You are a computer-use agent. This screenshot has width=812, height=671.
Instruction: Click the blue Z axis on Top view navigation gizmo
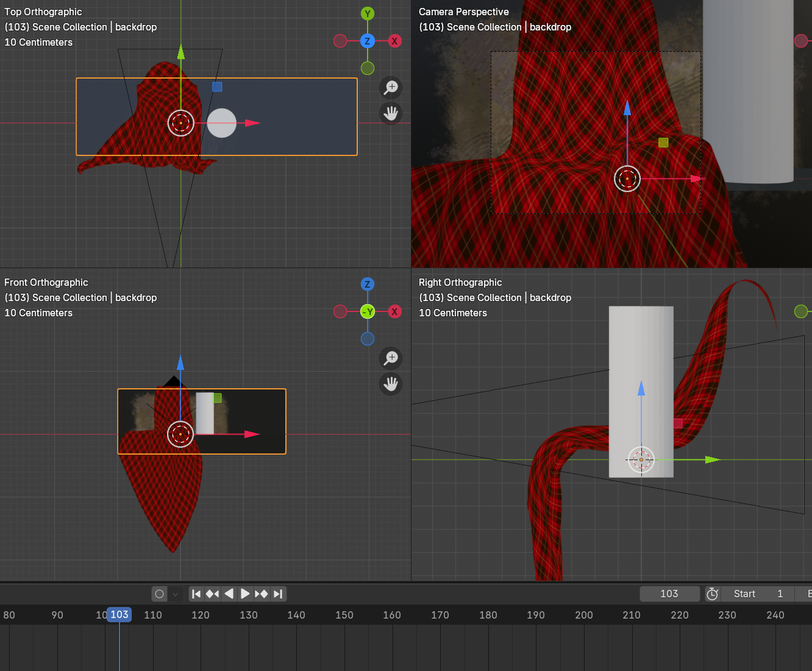(x=367, y=41)
